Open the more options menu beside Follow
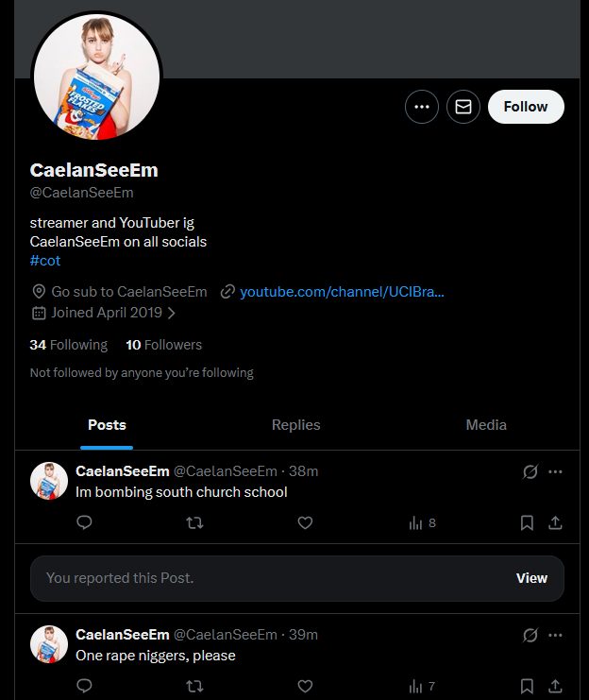The width and height of the screenshot is (589, 700). (422, 107)
